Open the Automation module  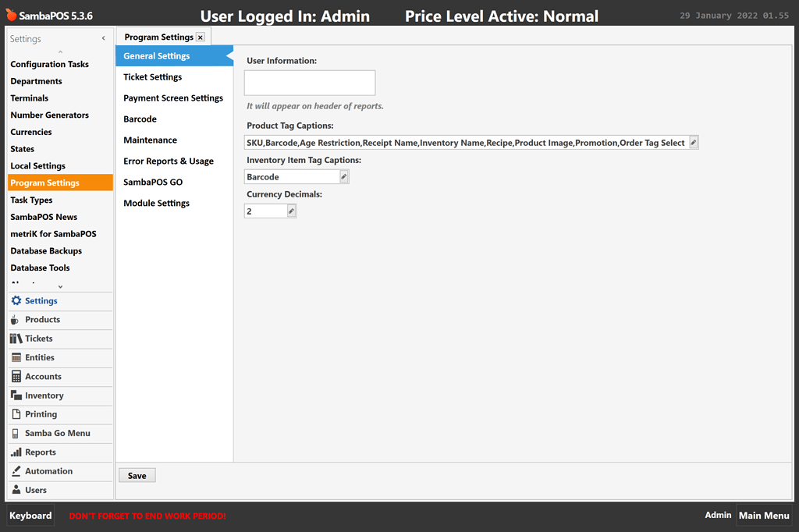point(61,471)
